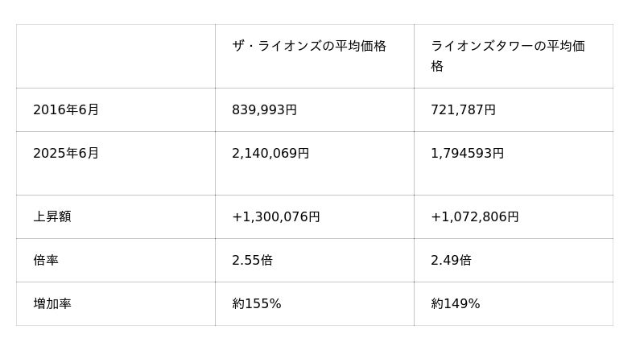This screenshot has width=644, height=350.
Task: Click the table's top-left corner border
Action: [17, 25]
